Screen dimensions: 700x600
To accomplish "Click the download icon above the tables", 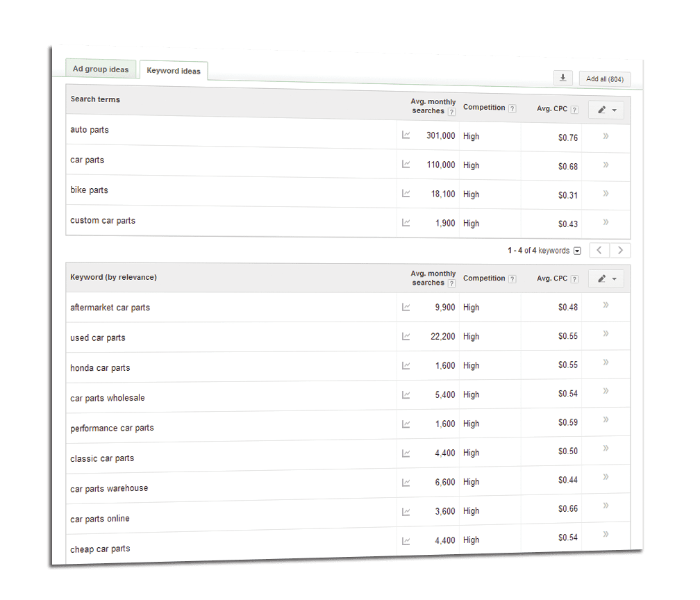I will click(562, 78).
